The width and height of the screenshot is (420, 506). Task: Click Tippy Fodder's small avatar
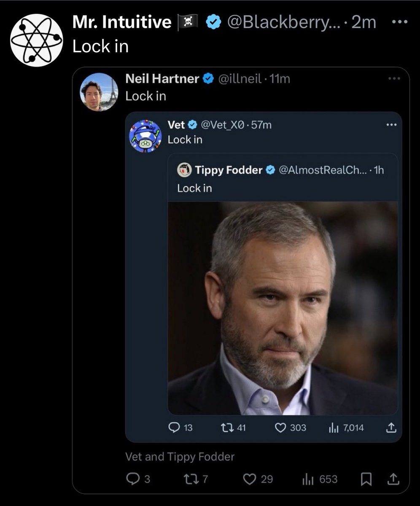tap(185, 170)
